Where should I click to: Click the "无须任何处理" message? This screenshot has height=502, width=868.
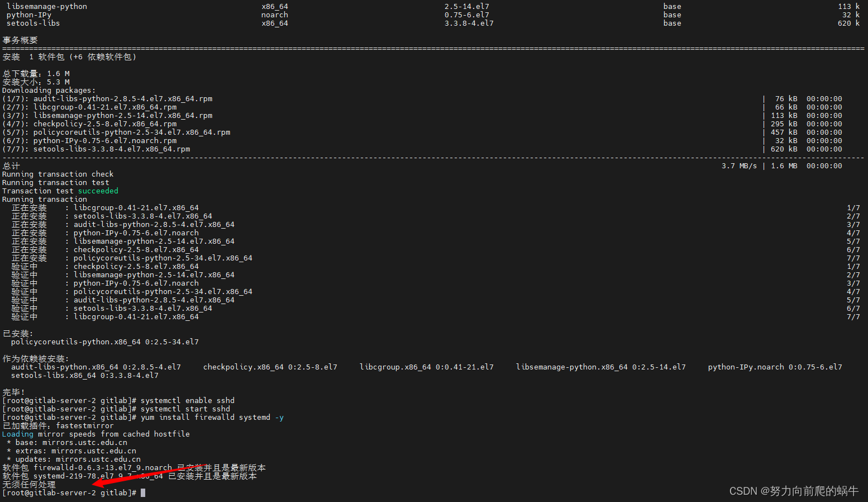pyautogui.click(x=29, y=485)
